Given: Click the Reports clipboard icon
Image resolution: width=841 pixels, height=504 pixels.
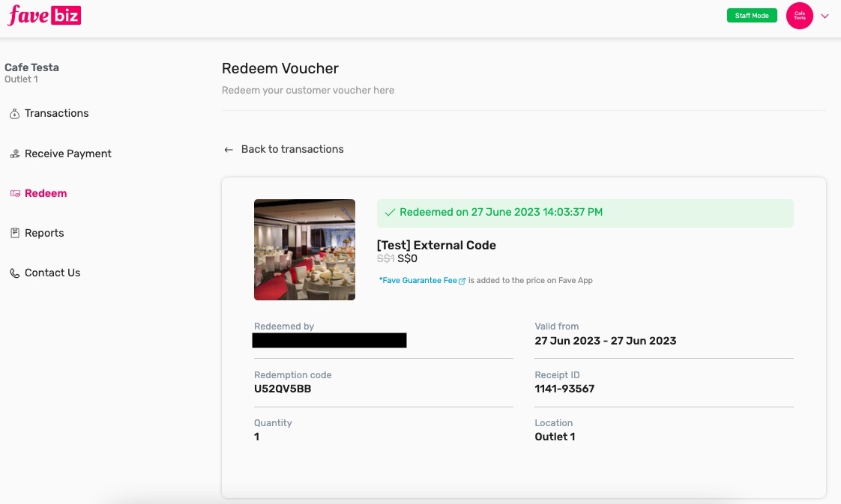Looking at the screenshot, I should pos(14,234).
